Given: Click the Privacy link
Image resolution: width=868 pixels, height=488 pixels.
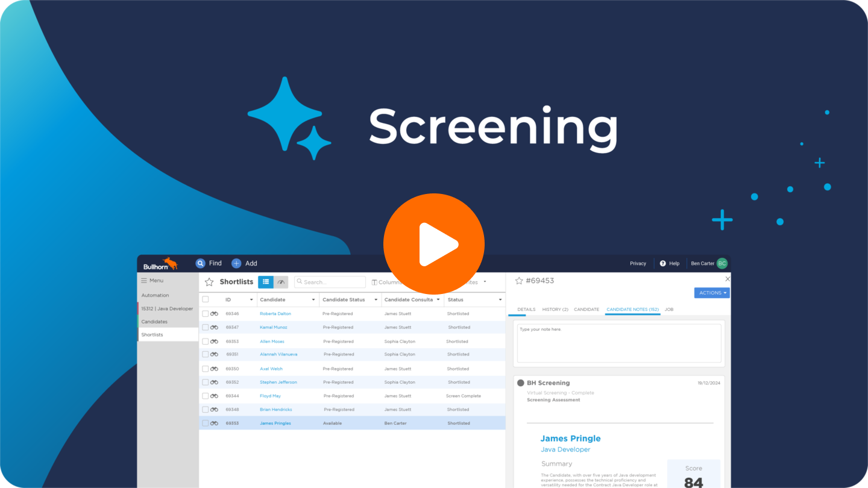Looking at the screenshot, I should [638, 263].
